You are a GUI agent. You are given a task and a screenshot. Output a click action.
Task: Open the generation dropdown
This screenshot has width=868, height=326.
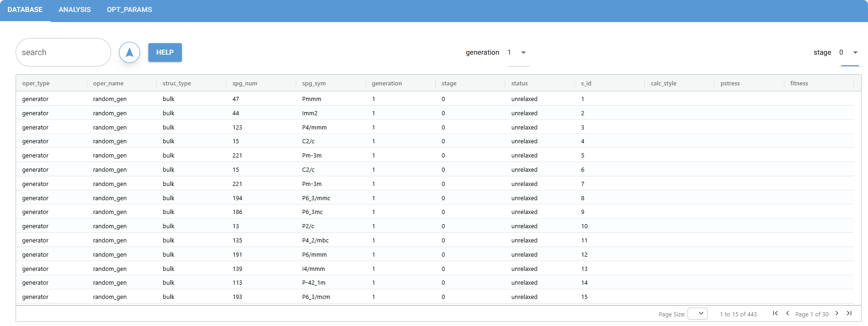point(518,52)
